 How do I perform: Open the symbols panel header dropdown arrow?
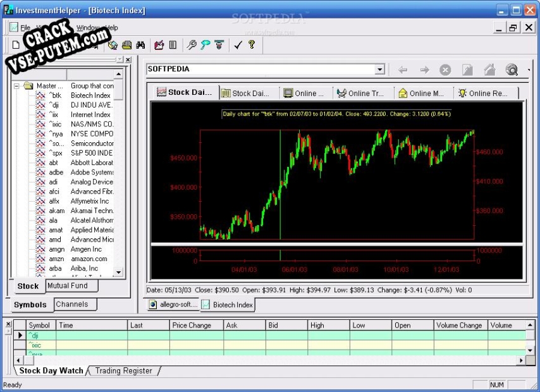[x=120, y=59]
